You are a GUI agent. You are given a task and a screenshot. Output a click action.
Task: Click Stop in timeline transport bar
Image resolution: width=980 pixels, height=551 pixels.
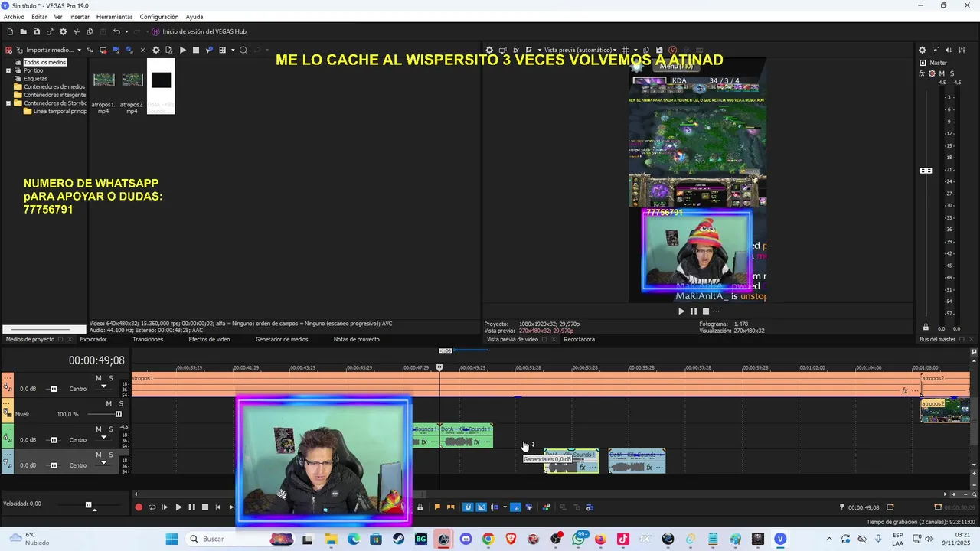[x=204, y=507]
